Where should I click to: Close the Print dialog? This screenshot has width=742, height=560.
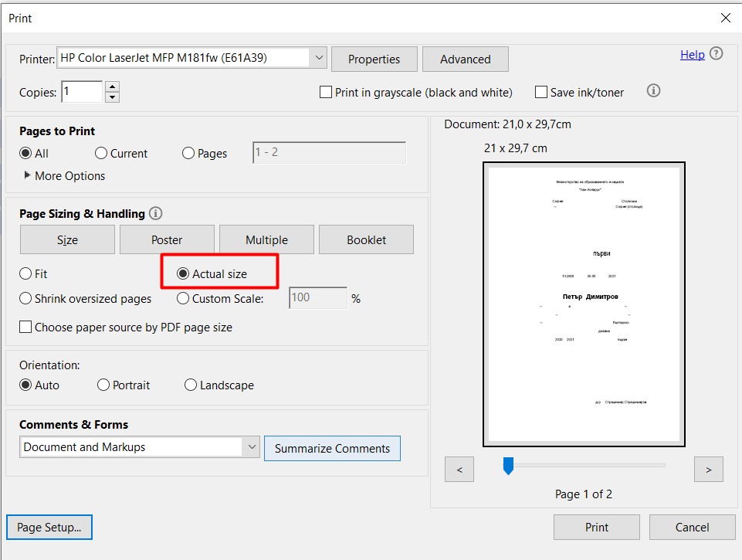[725, 18]
